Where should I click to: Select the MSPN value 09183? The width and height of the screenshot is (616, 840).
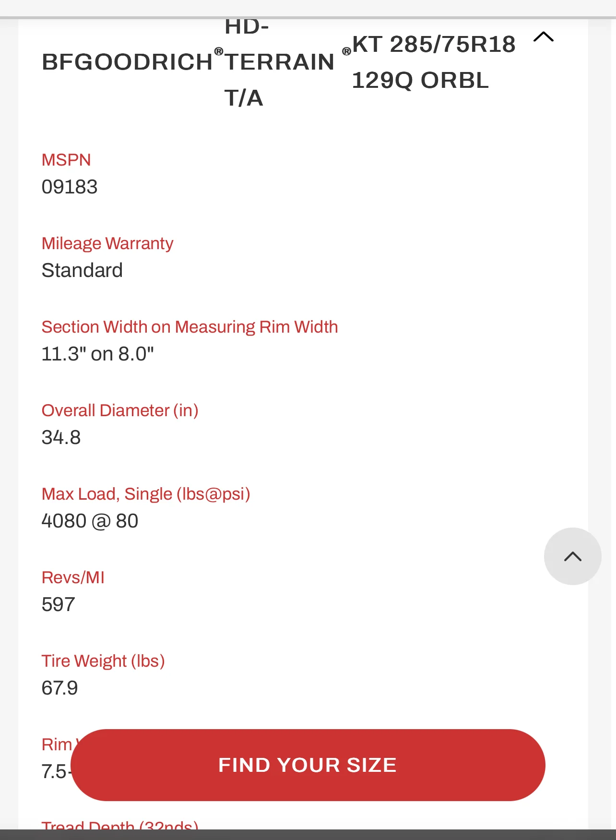(x=70, y=187)
